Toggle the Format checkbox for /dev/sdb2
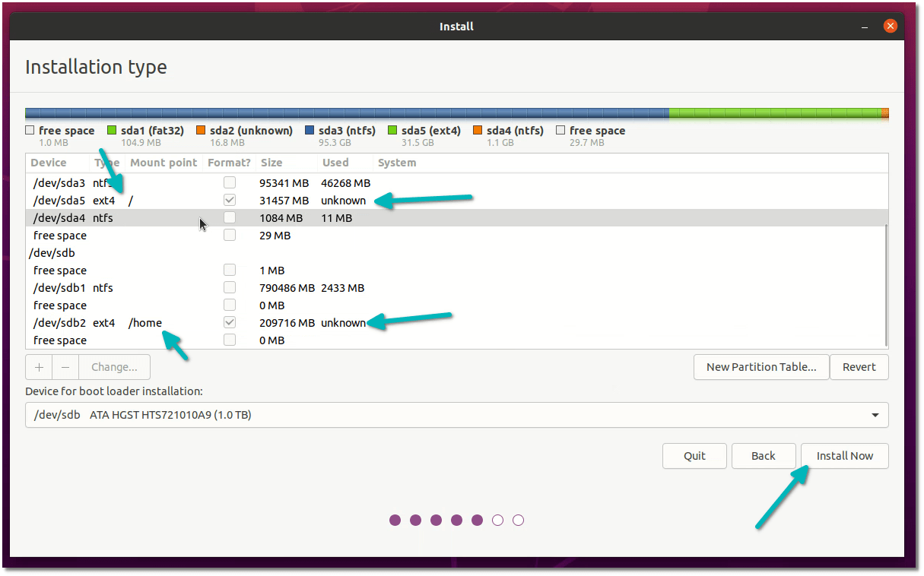Viewport: 924px width, 576px height. (x=230, y=321)
